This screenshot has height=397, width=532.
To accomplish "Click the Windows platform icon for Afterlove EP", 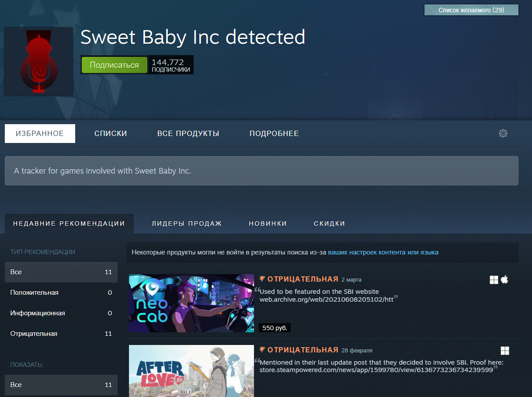I will [x=505, y=351].
